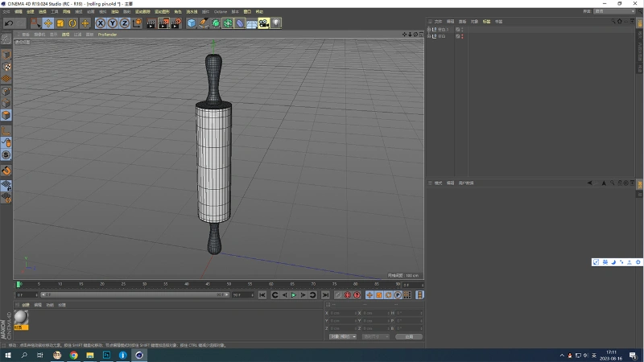
Task: Open the Subdivision Surface generator icon
Action: tap(216, 23)
